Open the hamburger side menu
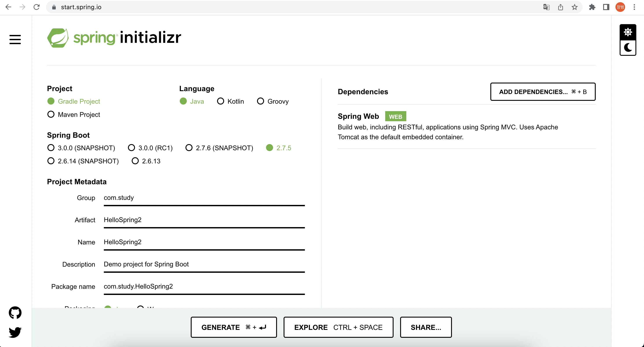The height and width of the screenshot is (347, 644). (15, 40)
